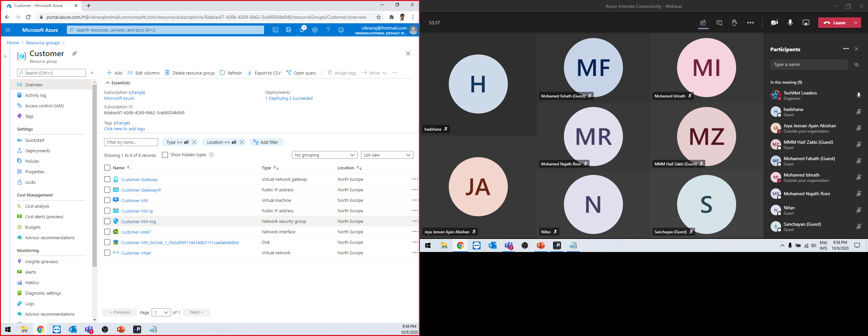The image size is (868, 336).
Task: Select the Customer-VM row checkbox
Action: coord(107,200)
